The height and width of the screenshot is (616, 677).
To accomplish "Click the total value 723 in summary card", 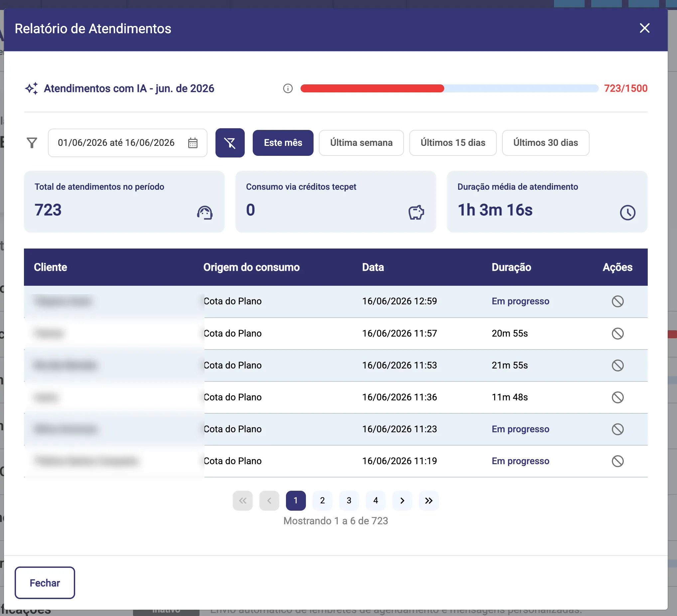I will pyautogui.click(x=48, y=210).
